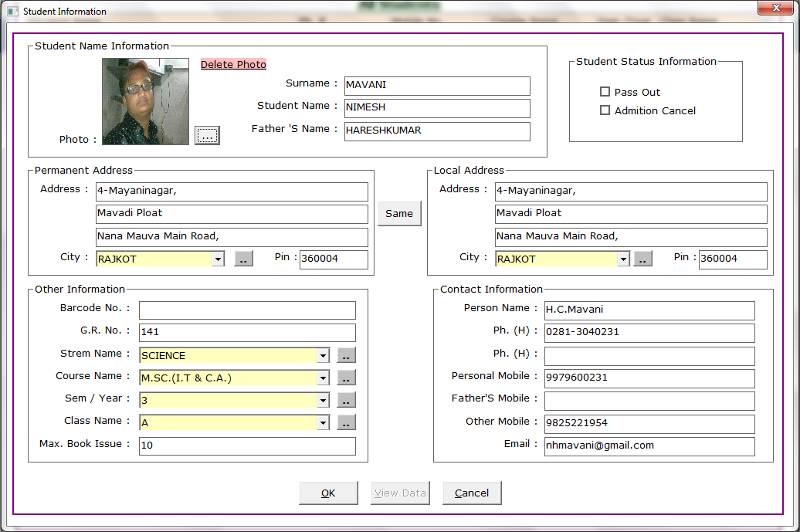Screen dimensions: 800x532
Task: Expand the Class Name dropdown arrow
Action: (323, 423)
